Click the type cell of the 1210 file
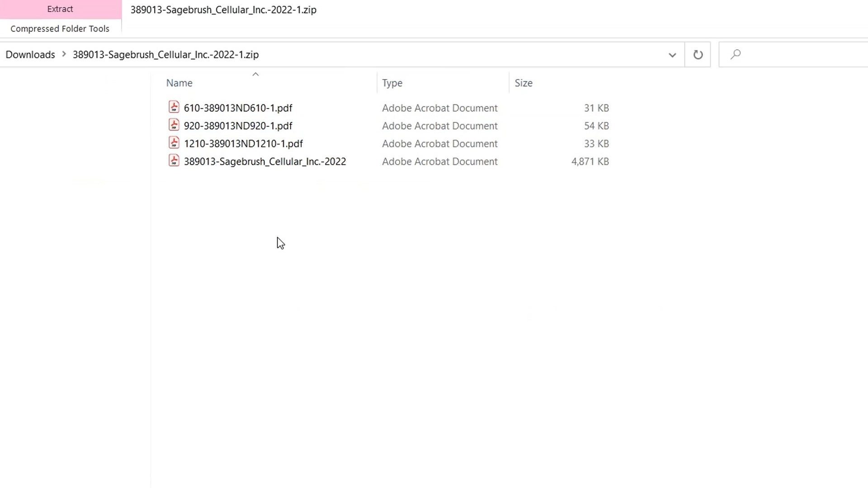Image resolution: width=868 pixels, height=488 pixels. 440,144
